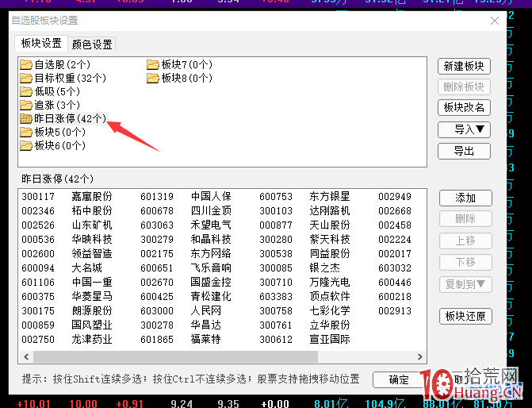Click the 板块7 folder icon

(x=153, y=64)
